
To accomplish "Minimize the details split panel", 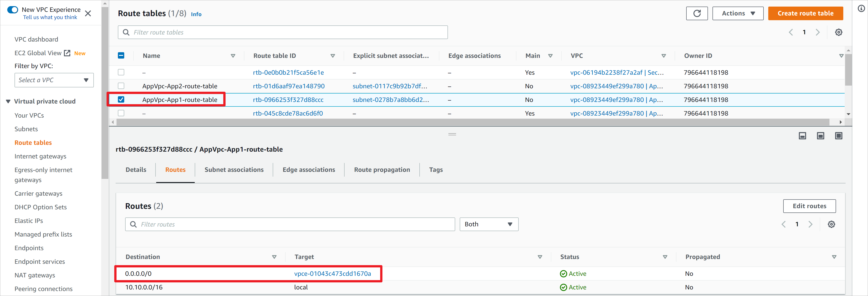I will pos(802,136).
